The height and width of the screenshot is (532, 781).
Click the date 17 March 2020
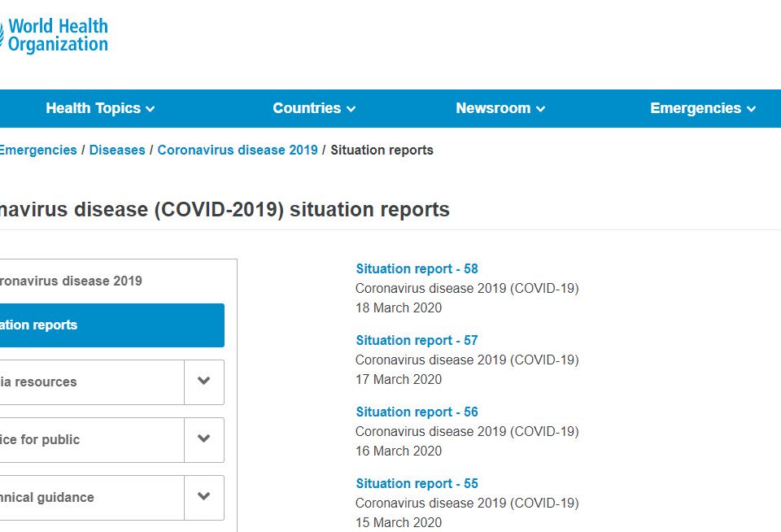(x=399, y=380)
